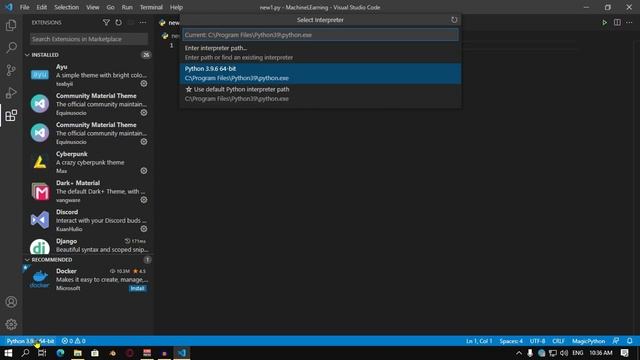This screenshot has width=640, height=360.
Task: Change Spaces: 4 indentation setting
Action: coord(511,341)
